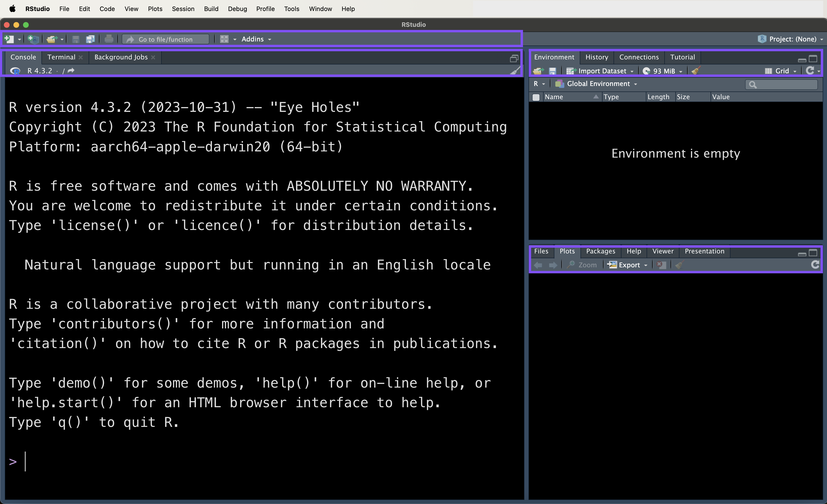Image resolution: width=827 pixels, height=504 pixels.
Task: Open the R language dropdown
Action: coord(539,84)
